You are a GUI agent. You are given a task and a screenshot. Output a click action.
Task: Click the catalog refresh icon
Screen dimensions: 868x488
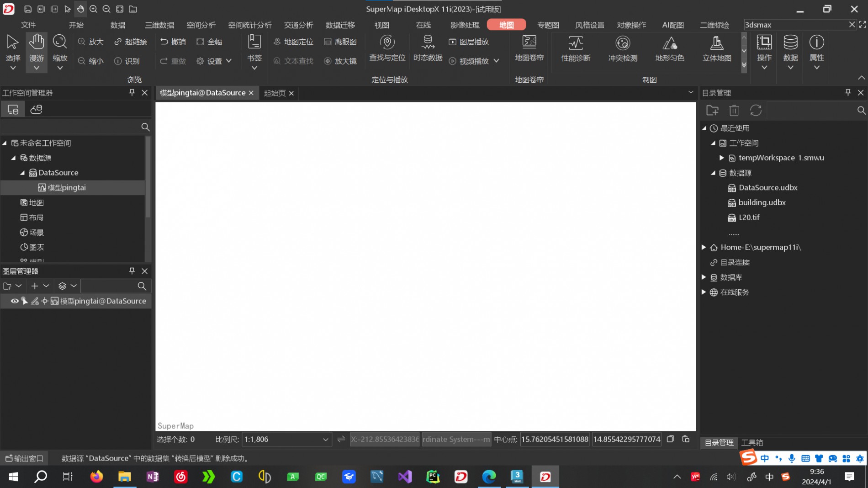[x=756, y=110]
